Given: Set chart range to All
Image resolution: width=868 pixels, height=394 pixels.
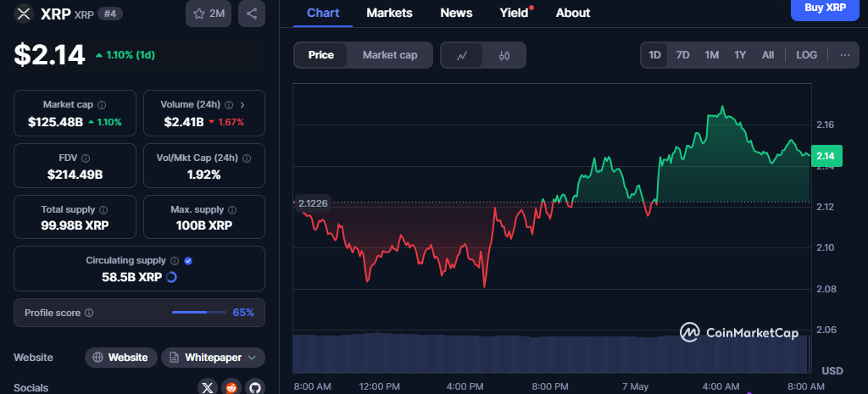Looking at the screenshot, I should coord(768,55).
